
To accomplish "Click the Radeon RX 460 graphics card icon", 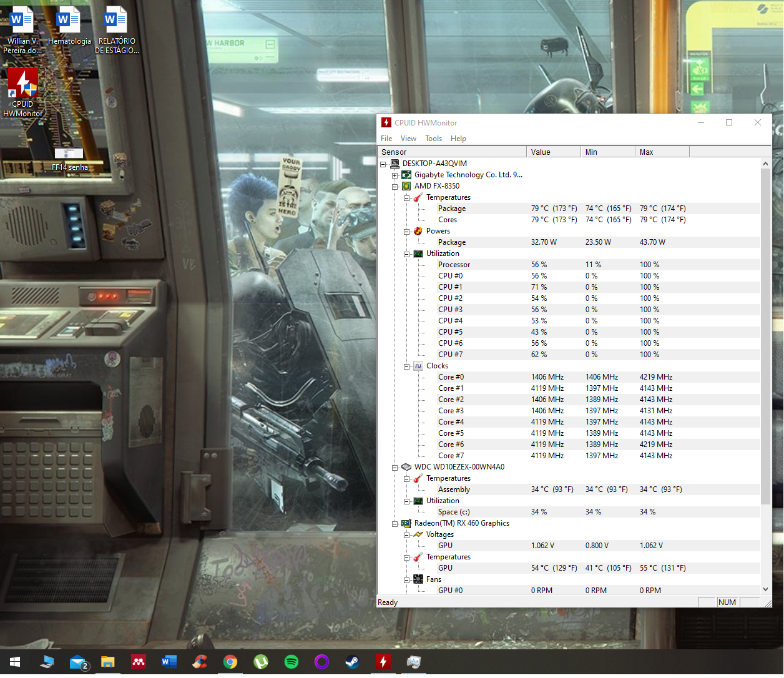I will click(406, 523).
